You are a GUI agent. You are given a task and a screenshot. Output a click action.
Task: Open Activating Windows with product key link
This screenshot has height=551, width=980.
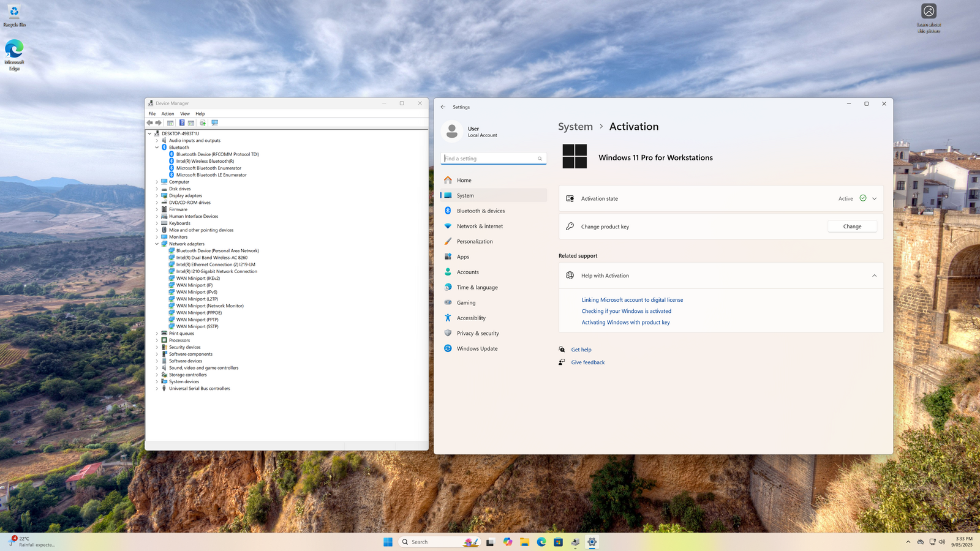[x=625, y=323]
